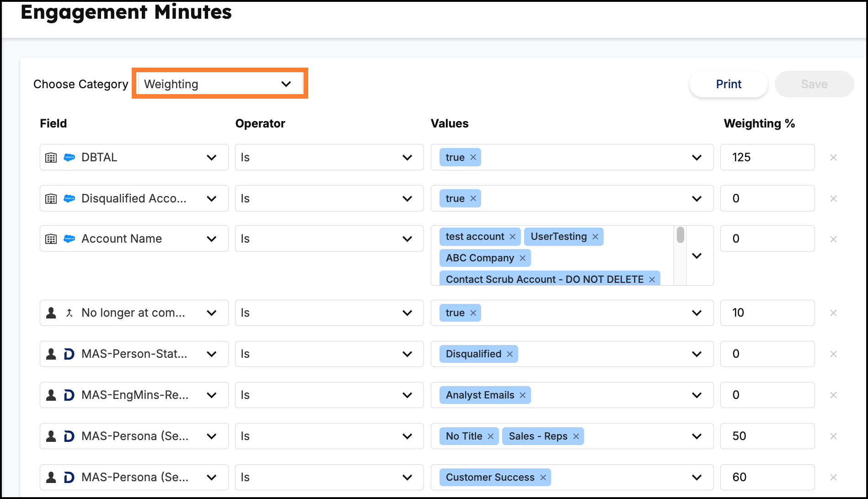
Task: Remove the 'Sales - Reps' value tag
Action: [x=576, y=436]
